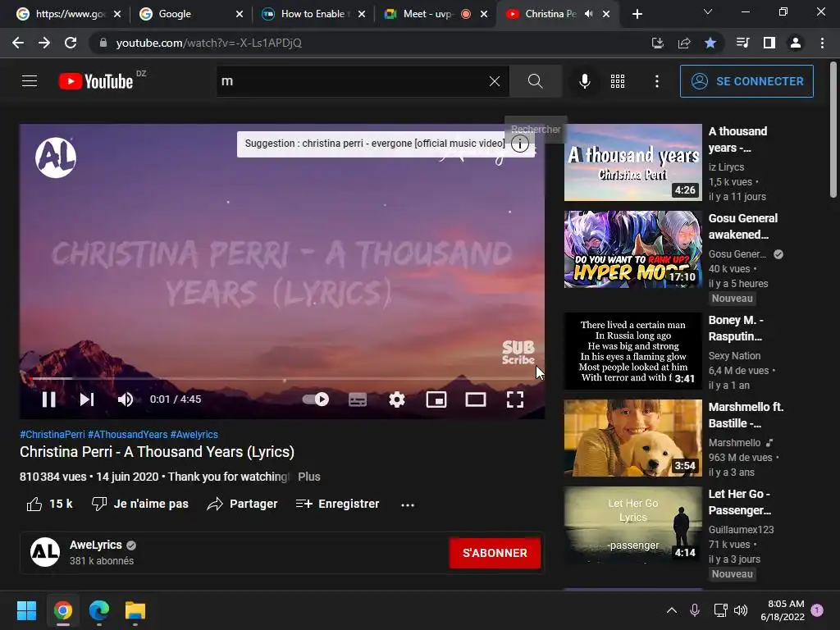Viewport: 840px width, 630px height.
Task: Clear the search box text
Action: (x=495, y=81)
